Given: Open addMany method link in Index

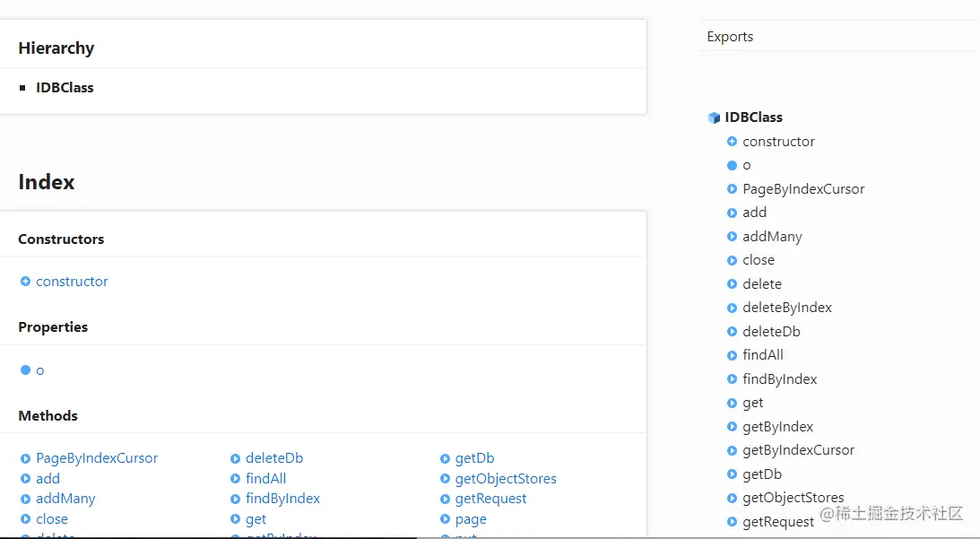Looking at the screenshot, I should click(x=65, y=499).
